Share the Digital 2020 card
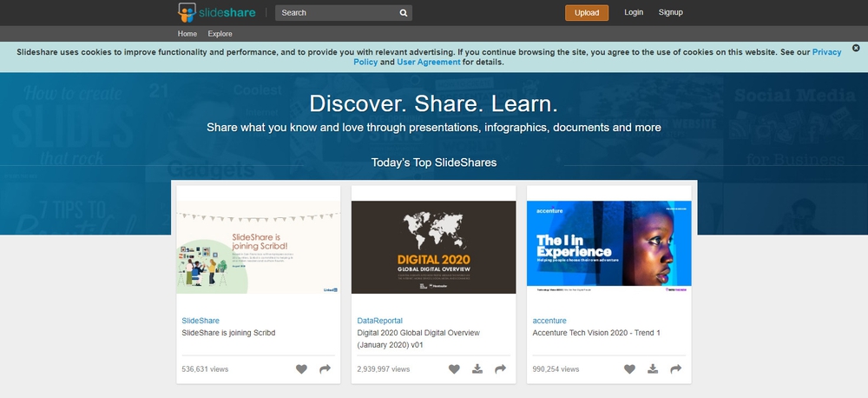This screenshot has height=398, width=868. tap(501, 369)
